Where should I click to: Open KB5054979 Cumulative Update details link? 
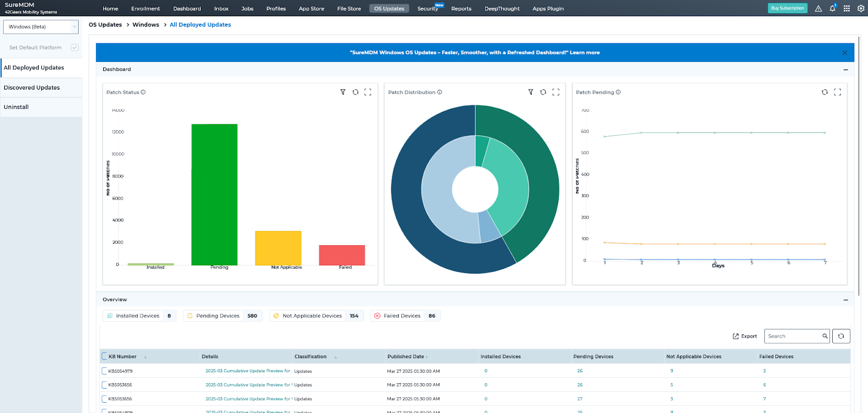[248, 371]
